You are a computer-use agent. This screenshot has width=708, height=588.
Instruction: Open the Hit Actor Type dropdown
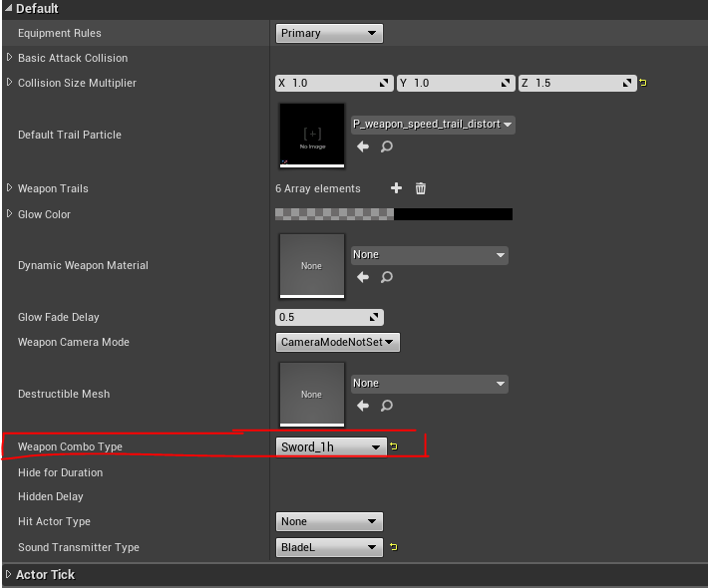click(x=329, y=521)
